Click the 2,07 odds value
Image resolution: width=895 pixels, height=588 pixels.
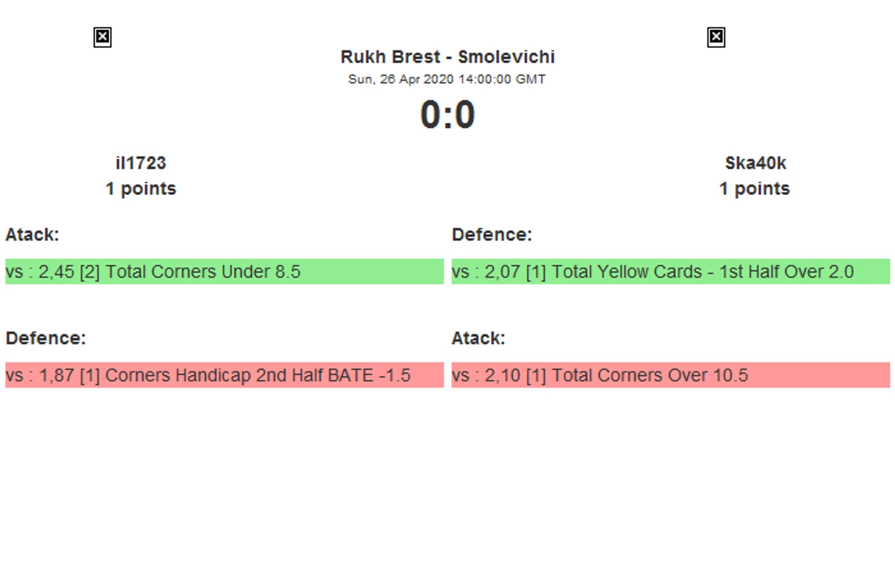[503, 272]
